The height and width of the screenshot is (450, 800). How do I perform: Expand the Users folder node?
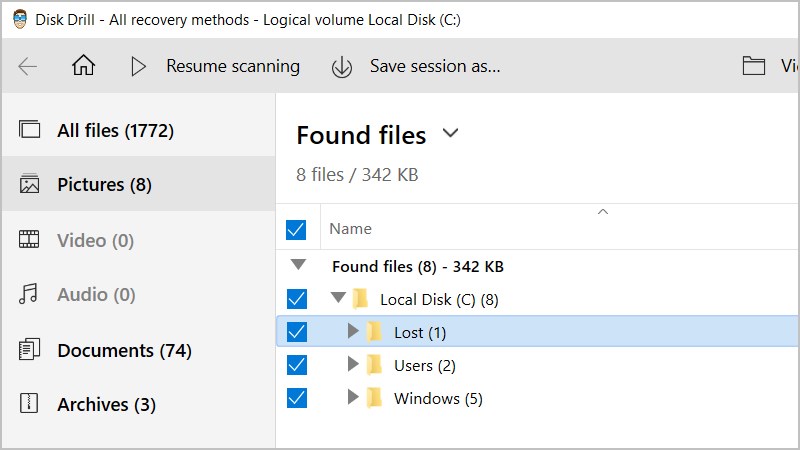353,364
